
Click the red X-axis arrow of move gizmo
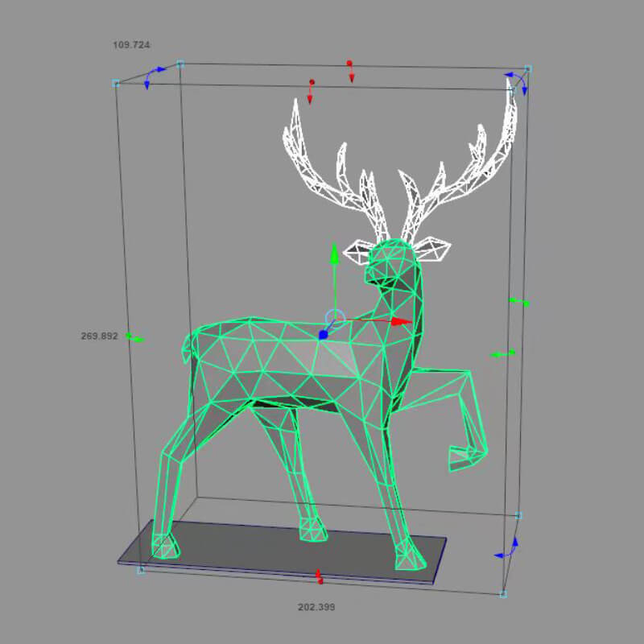click(401, 321)
